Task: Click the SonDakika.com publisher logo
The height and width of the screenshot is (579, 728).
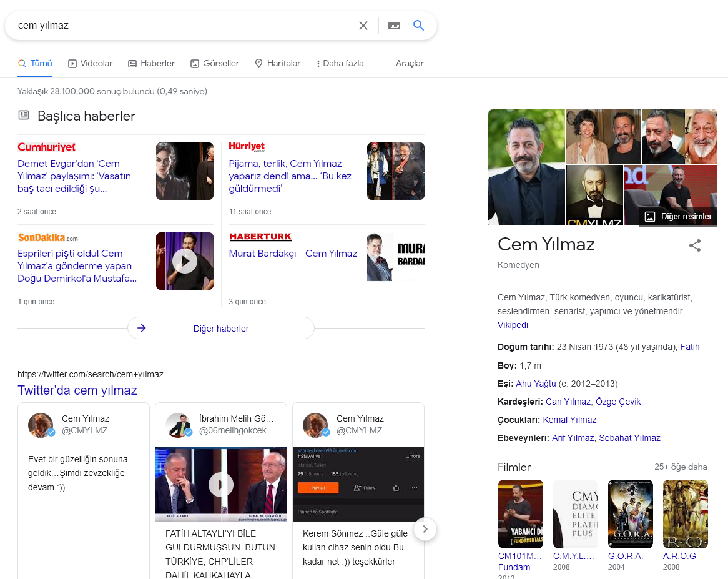Action: pyautogui.click(x=48, y=238)
